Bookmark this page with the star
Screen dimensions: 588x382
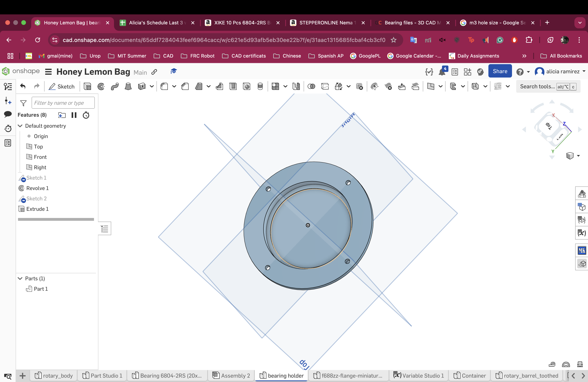394,40
